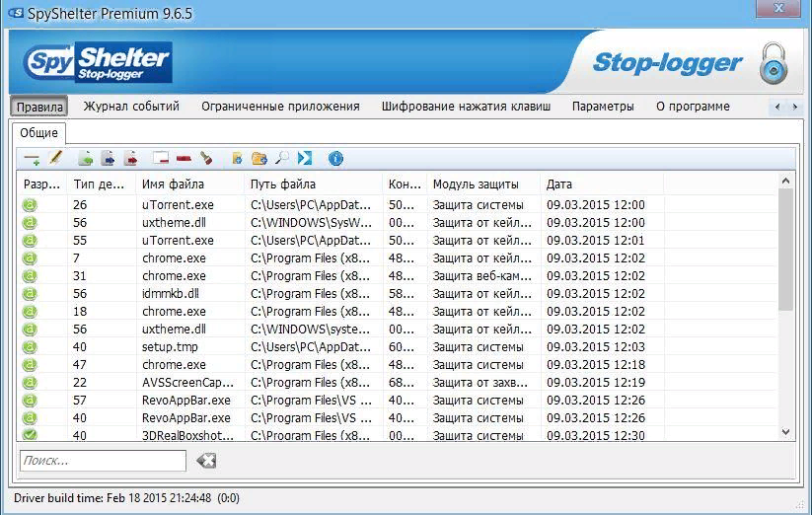Click the blue info circle icon
The height and width of the screenshot is (515, 812).
335,159
